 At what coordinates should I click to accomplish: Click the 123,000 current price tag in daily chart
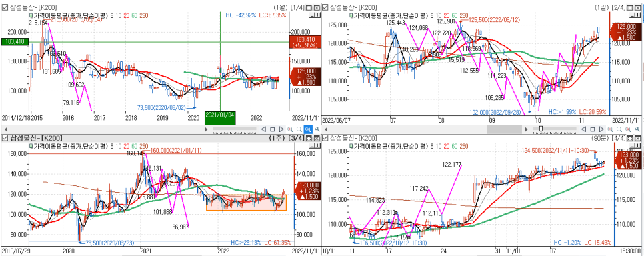coord(626,31)
